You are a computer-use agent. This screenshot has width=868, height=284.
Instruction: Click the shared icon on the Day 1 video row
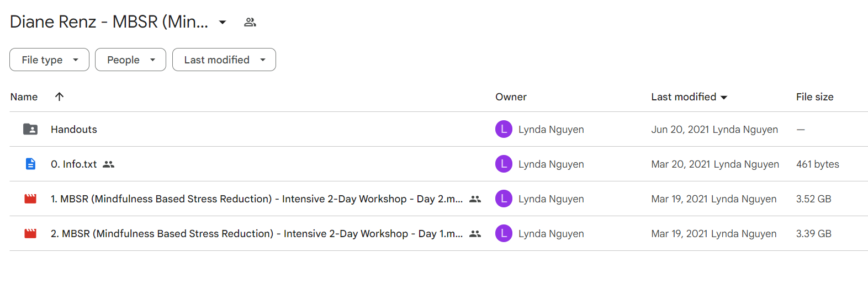(x=475, y=234)
